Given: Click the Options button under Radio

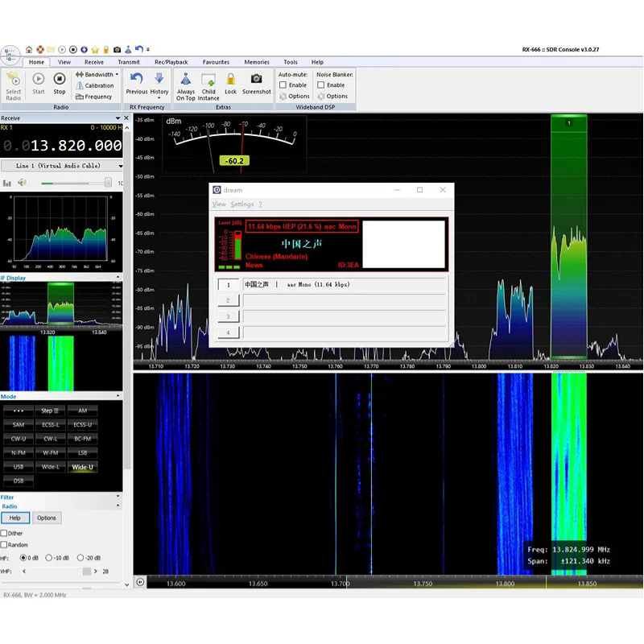Looking at the screenshot, I should point(47,518).
